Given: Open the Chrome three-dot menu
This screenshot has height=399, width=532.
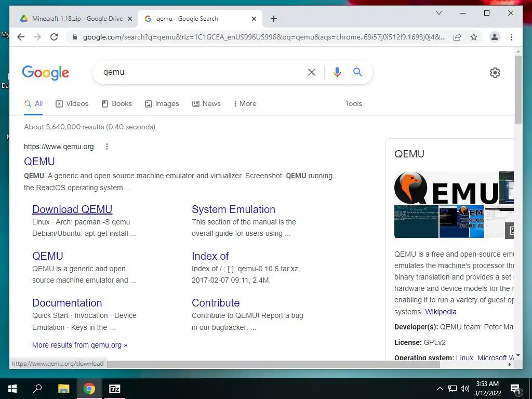Looking at the screenshot, I should click(511, 37).
